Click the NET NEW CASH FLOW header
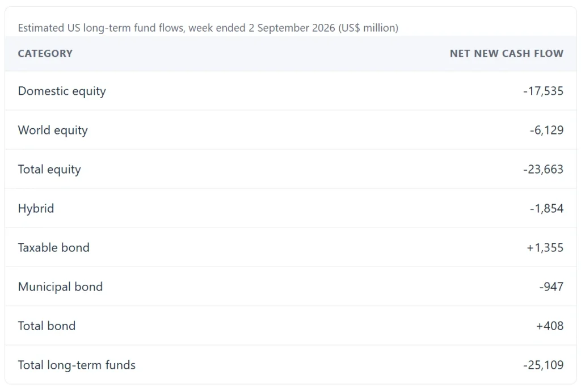Viewport: 581px width, 392px height. (x=507, y=53)
